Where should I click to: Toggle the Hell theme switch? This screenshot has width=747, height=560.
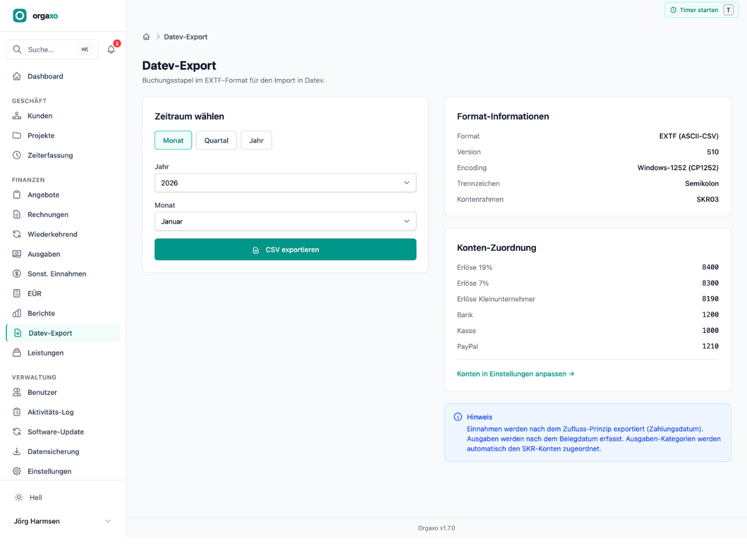click(63, 498)
